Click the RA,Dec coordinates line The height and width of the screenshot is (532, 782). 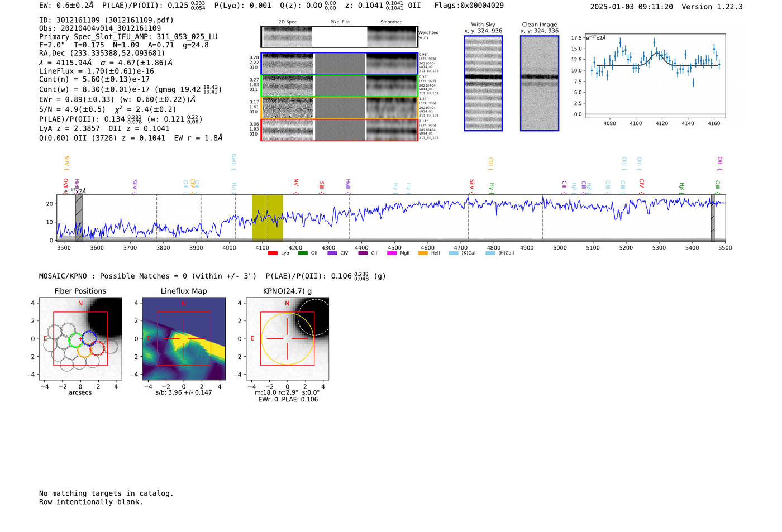click(x=102, y=54)
